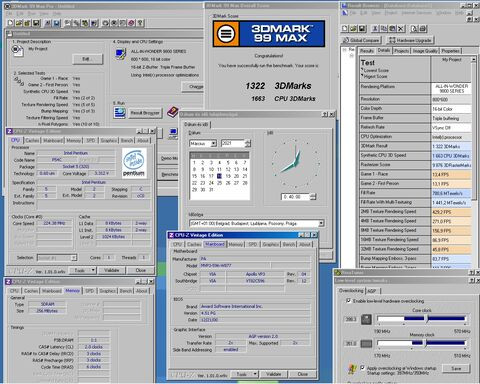480x384 pixels.
Task: Click the Run benchmark icon left of Result Browser
Action: point(119,113)
